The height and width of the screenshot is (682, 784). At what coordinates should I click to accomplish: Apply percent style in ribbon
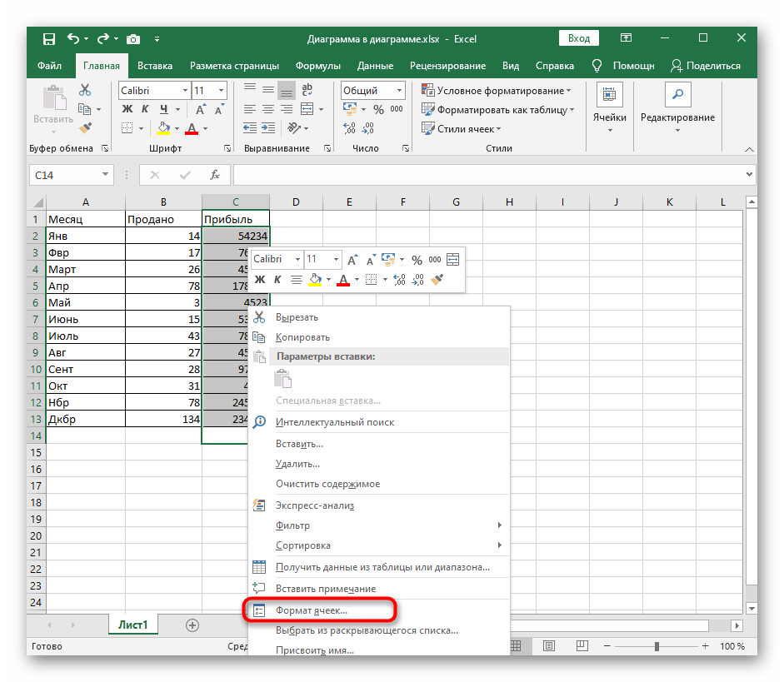(x=378, y=109)
